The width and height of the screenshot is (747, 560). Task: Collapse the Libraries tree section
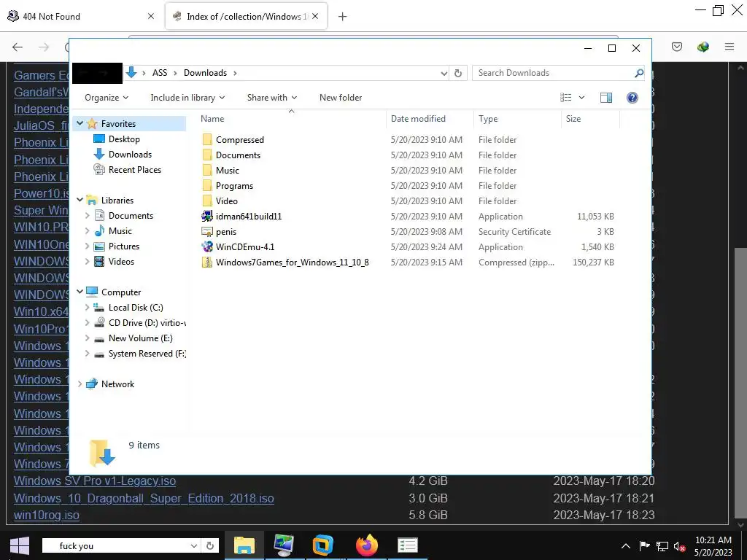click(x=80, y=200)
